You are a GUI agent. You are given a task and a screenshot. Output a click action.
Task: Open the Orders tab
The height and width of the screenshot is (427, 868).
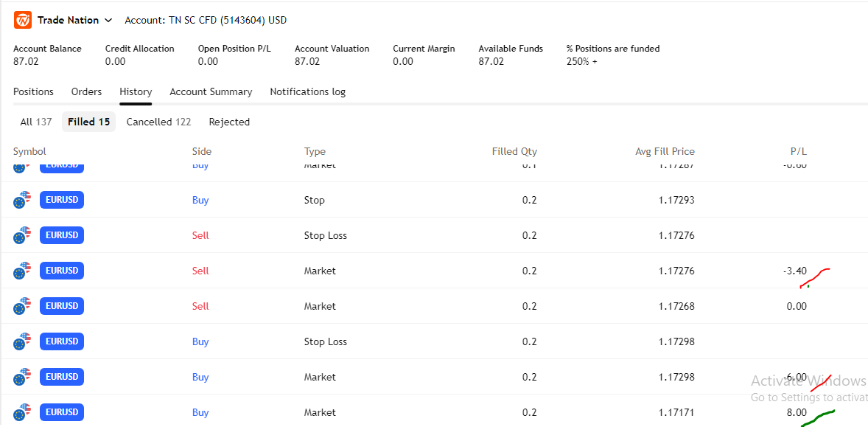pos(86,91)
